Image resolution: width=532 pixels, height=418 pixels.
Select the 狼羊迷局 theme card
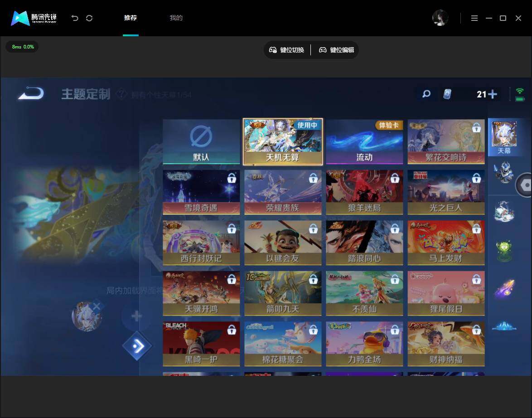coord(364,192)
